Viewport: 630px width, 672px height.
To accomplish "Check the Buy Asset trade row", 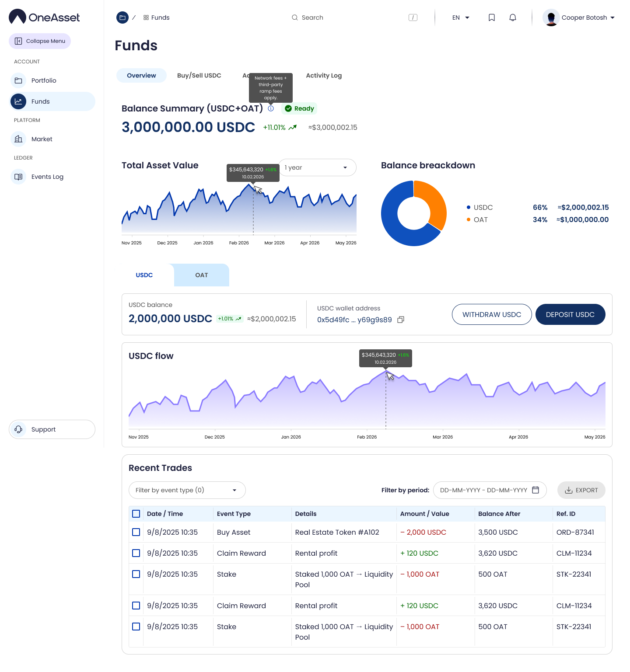I will [x=136, y=532].
